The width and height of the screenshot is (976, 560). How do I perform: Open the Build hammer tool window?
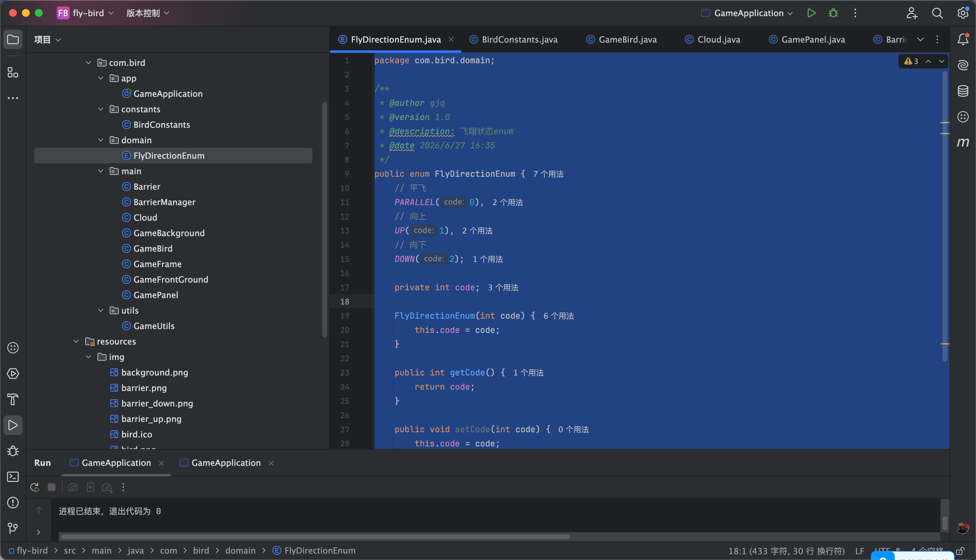click(x=13, y=399)
